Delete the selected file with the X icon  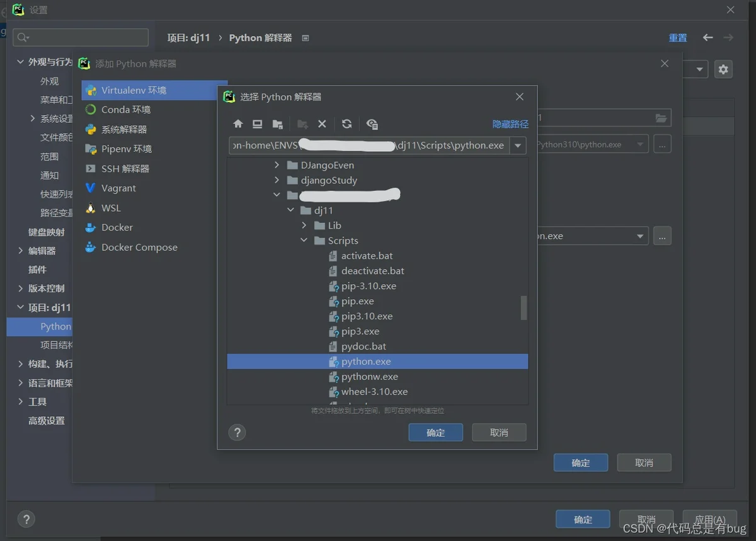coord(322,124)
